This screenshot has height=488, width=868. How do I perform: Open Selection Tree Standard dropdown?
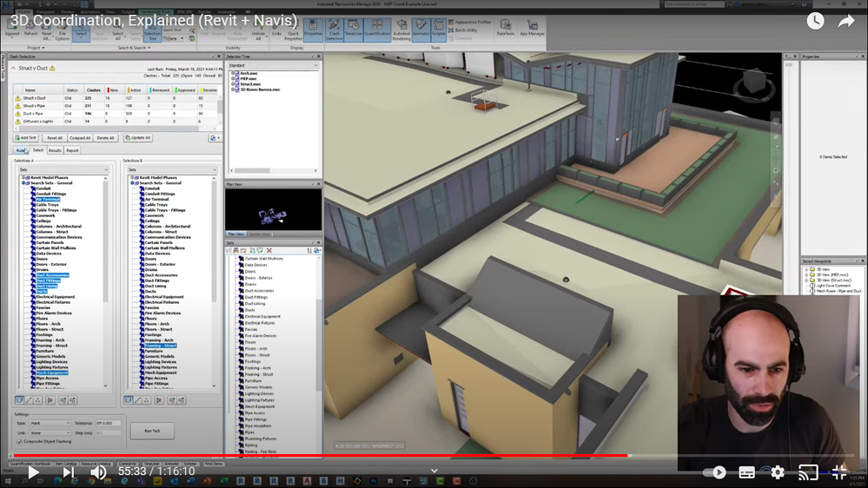274,65
